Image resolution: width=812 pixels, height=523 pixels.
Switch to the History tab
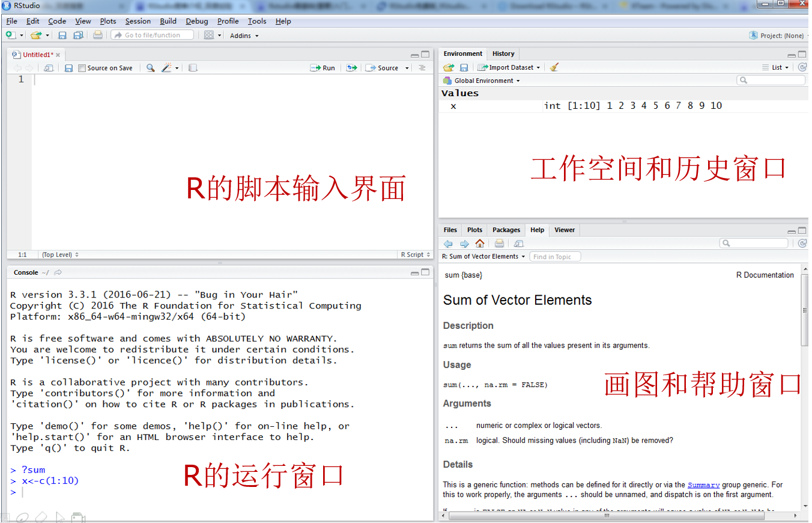pyautogui.click(x=503, y=54)
